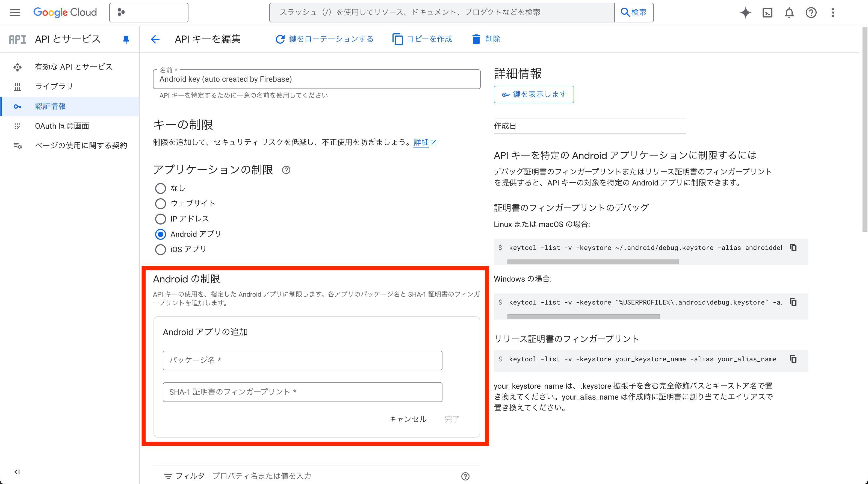Choose the iOS アプリ radio option
Viewport: 868px width, 484px height.
160,249
